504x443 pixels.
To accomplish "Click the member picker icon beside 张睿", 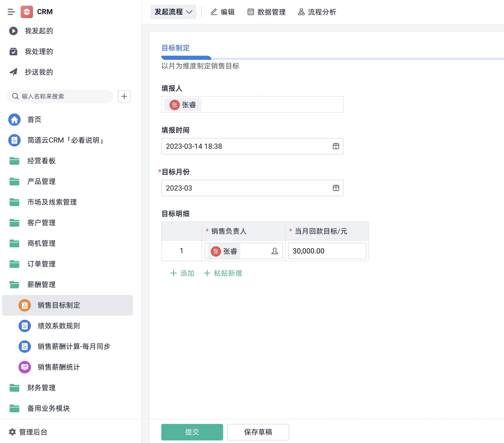I will [x=274, y=251].
